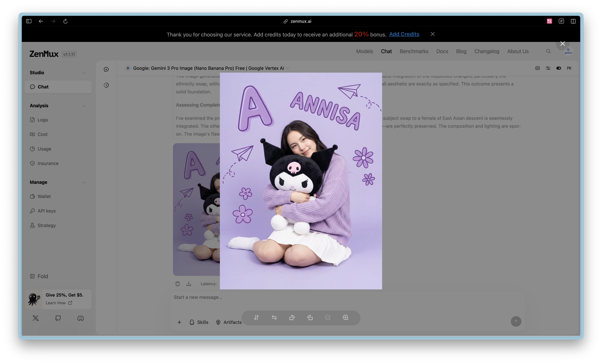Open the Gemini 3 Pro Image model dropdown

pyautogui.click(x=207, y=68)
